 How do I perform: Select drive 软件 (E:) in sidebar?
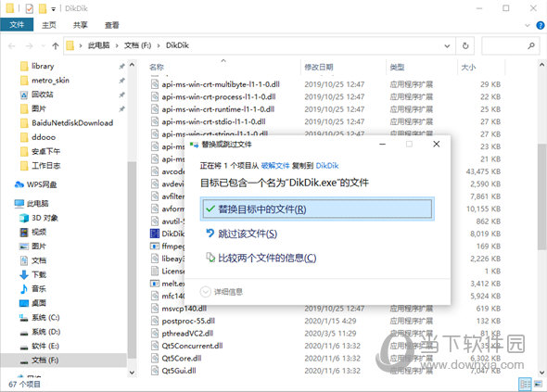45,347
